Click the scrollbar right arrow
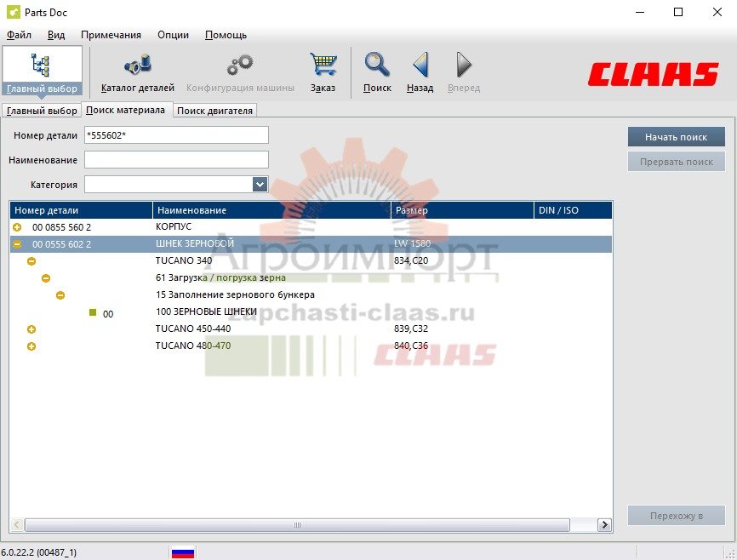737x560 pixels. point(604,525)
